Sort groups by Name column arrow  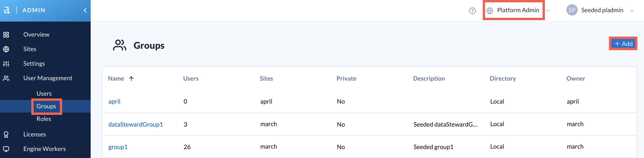[x=131, y=79]
